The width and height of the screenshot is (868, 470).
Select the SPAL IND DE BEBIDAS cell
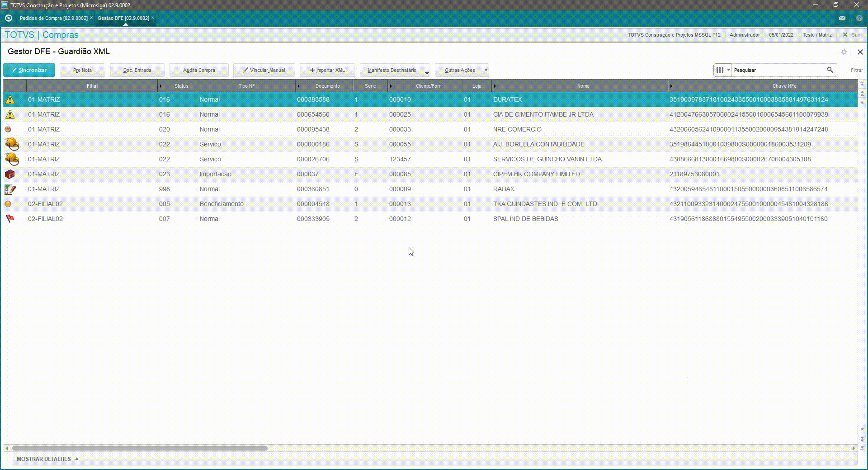pyautogui.click(x=580, y=219)
